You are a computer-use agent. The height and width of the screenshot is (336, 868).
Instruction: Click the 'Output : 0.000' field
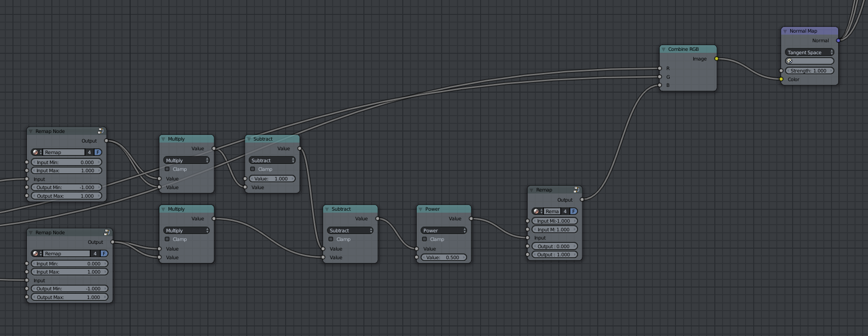point(555,246)
